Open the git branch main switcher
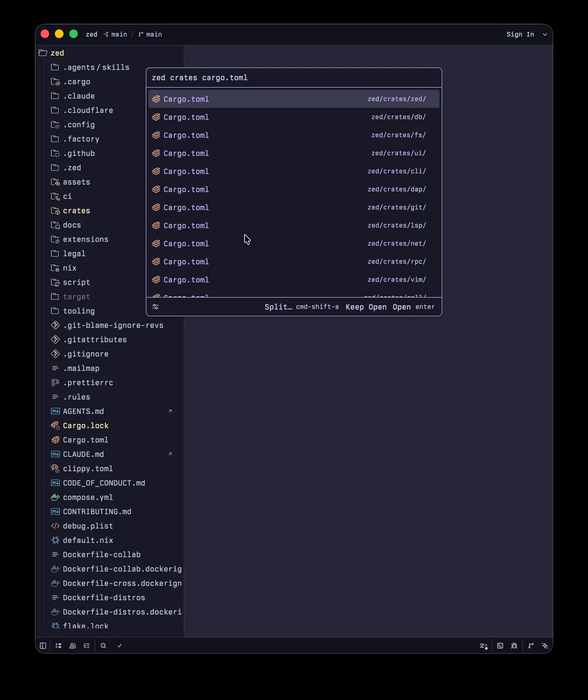This screenshot has height=700, width=588. click(150, 34)
